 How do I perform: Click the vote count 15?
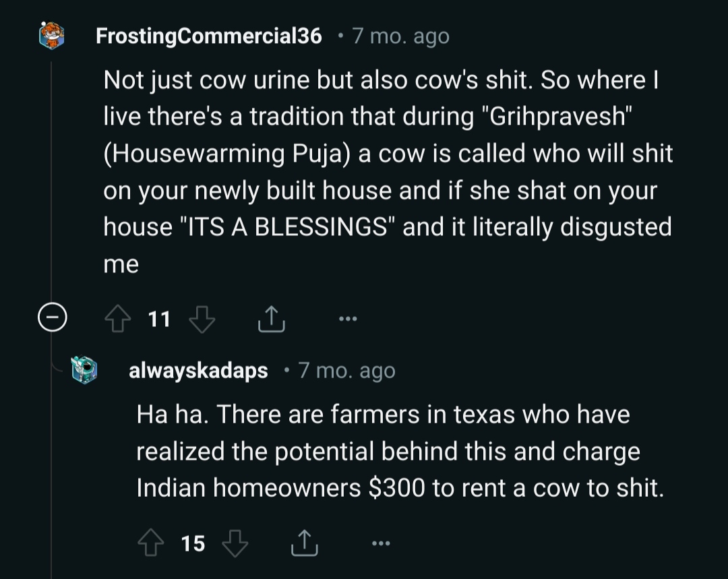[193, 543]
